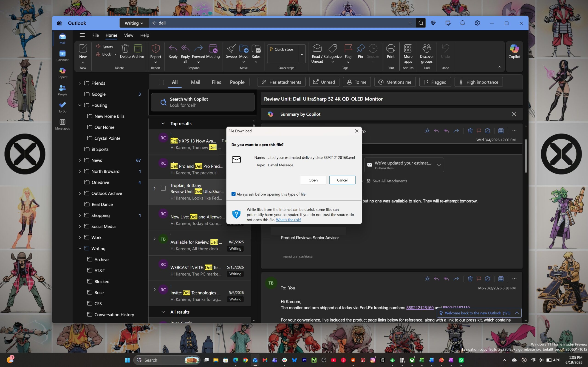Screen dimensions: 588x367
Task: Toggle the Unread filter
Action: coord(324,82)
